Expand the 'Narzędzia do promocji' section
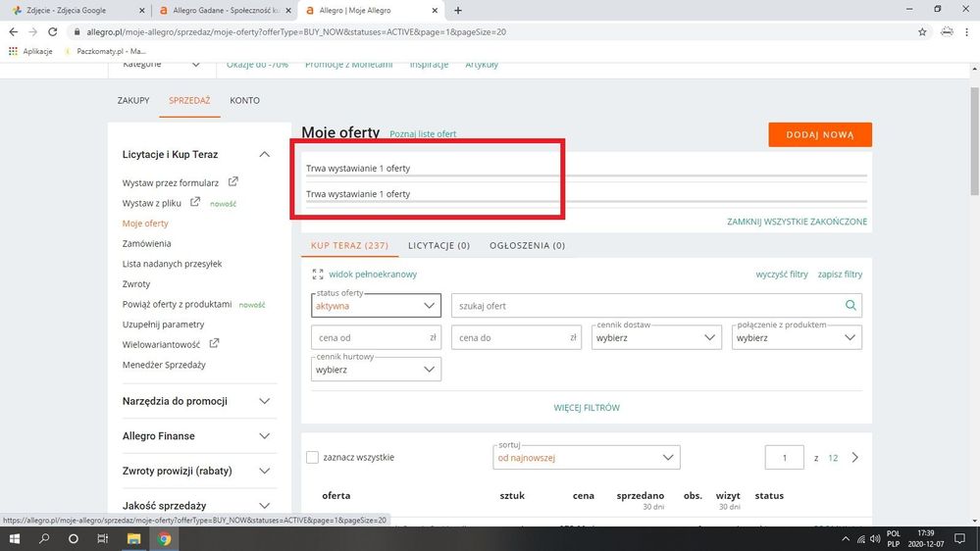This screenshot has width=980, height=551. (264, 401)
